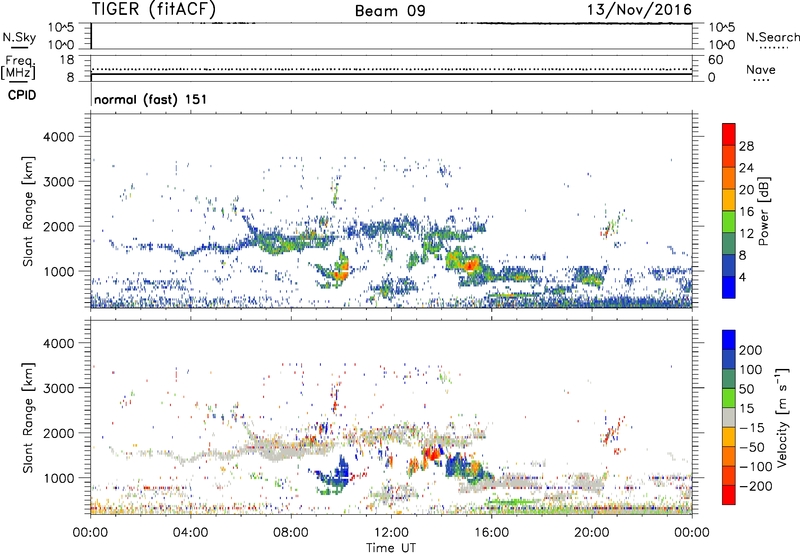Click the "-50" velocity colorbar label
The image size is (800, 554).
tap(752, 447)
